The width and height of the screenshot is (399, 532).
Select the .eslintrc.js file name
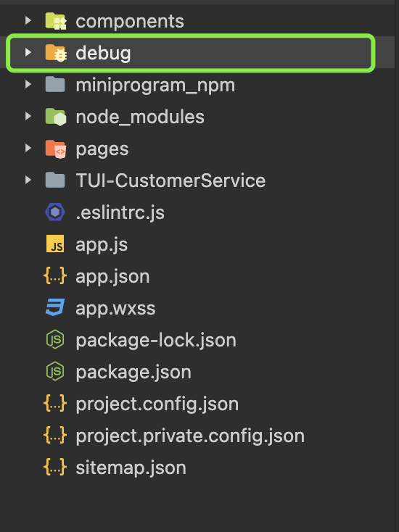click(x=120, y=213)
